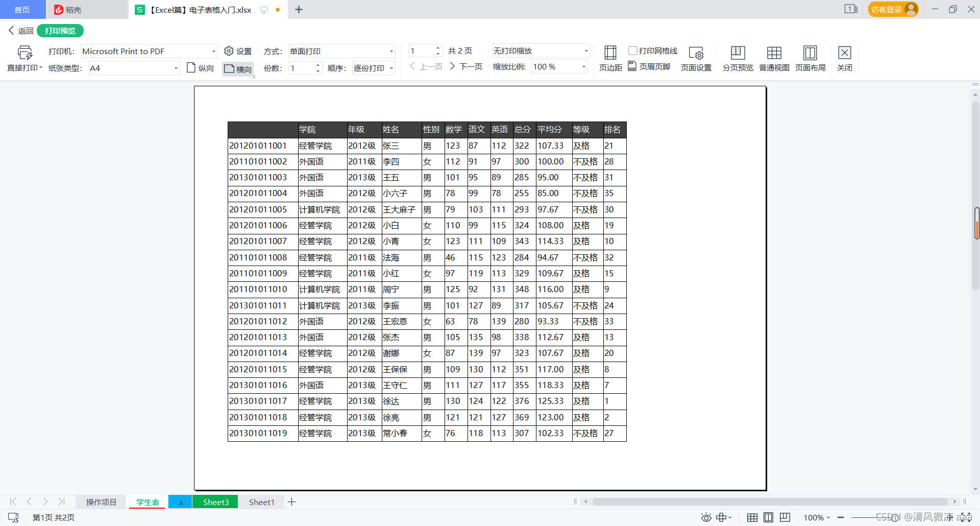This screenshot has height=526, width=980.
Task: Click the 打印预览 green tab
Action: 60,31
